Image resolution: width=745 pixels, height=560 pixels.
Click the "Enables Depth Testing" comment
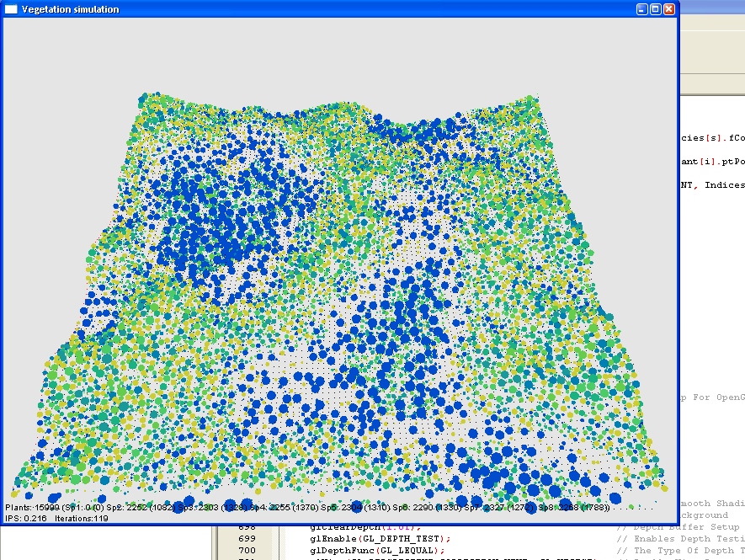(x=687, y=538)
